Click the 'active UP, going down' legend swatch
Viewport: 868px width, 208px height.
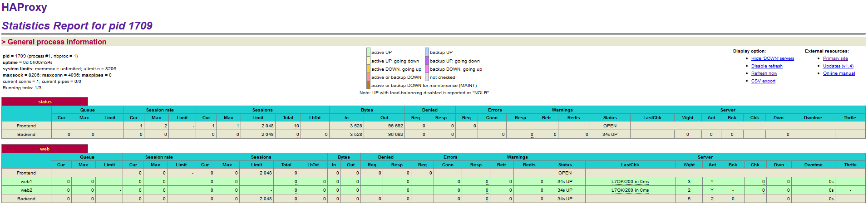pos(368,61)
